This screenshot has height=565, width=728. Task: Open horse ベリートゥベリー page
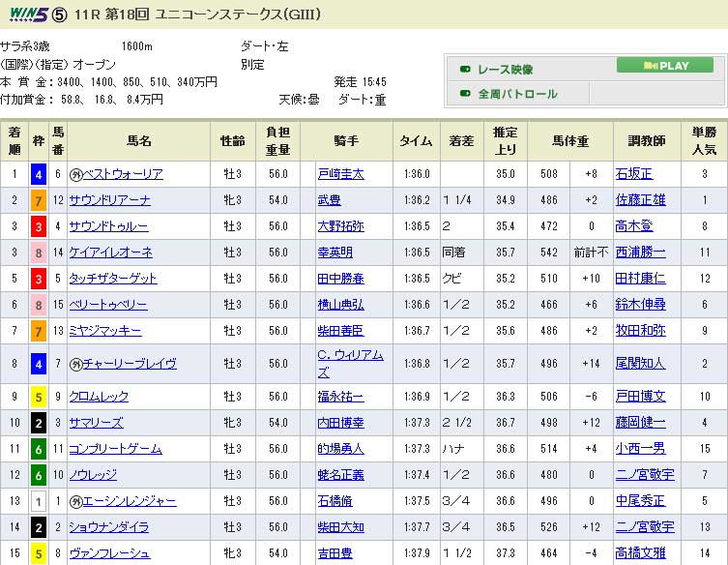tap(108, 305)
